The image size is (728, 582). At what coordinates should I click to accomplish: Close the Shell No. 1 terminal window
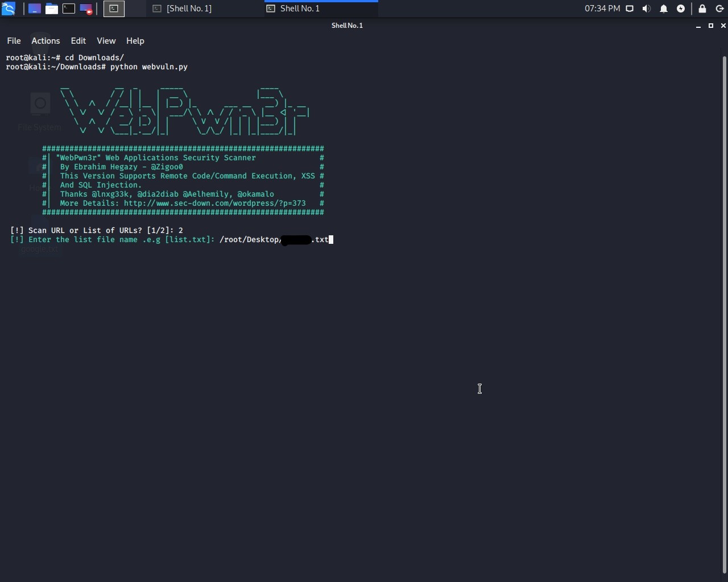[723, 26]
